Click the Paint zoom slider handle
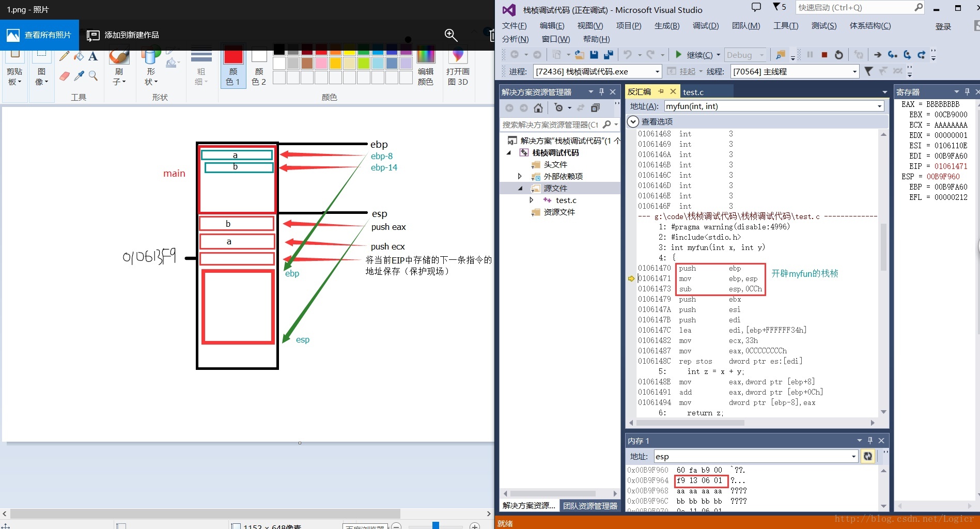 tap(435, 525)
